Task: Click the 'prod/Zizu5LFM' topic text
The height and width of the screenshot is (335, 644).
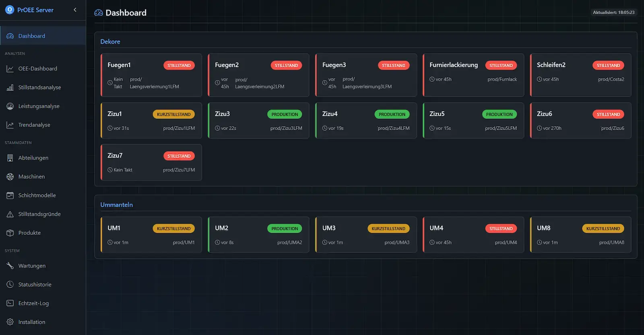Action: pyautogui.click(x=501, y=128)
